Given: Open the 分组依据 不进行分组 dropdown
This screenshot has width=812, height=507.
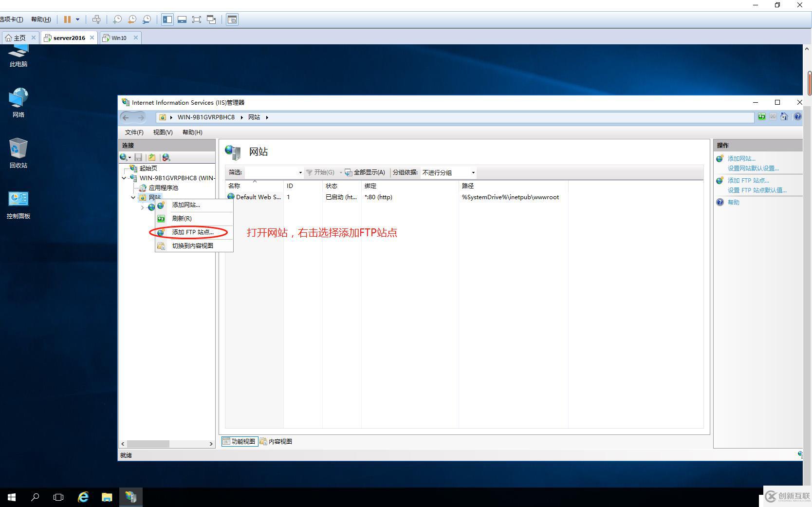Looking at the screenshot, I should coord(448,172).
